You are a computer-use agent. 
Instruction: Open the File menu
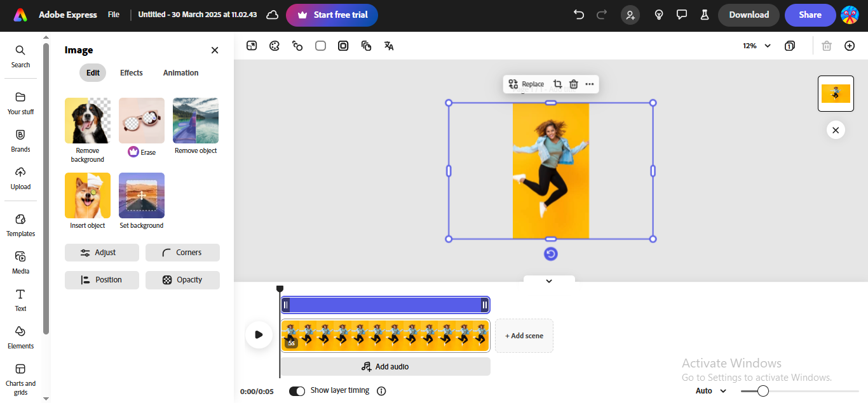(x=113, y=14)
